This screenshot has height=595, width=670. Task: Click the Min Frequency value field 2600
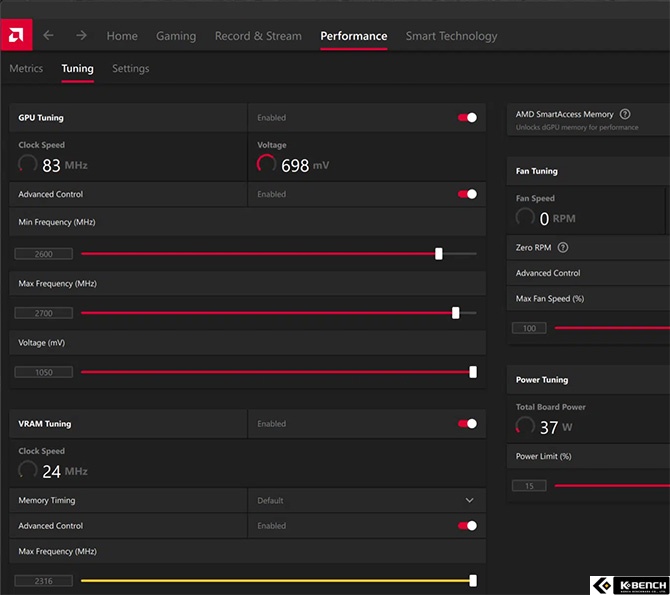(x=44, y=255)
